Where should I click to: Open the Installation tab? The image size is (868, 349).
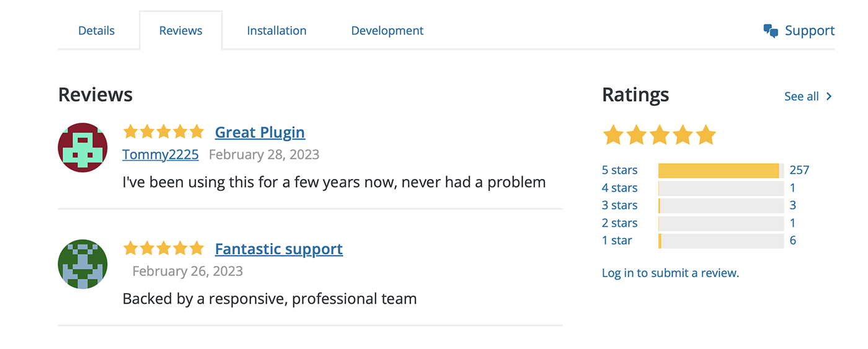click(x=277, y=30)
